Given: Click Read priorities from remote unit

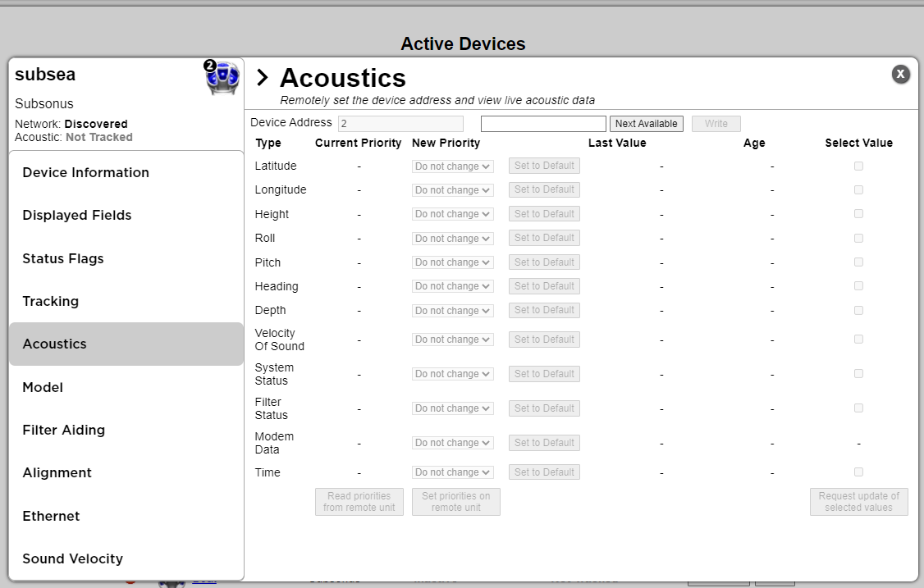Looking at the screenshot, I should pos(359,502).
